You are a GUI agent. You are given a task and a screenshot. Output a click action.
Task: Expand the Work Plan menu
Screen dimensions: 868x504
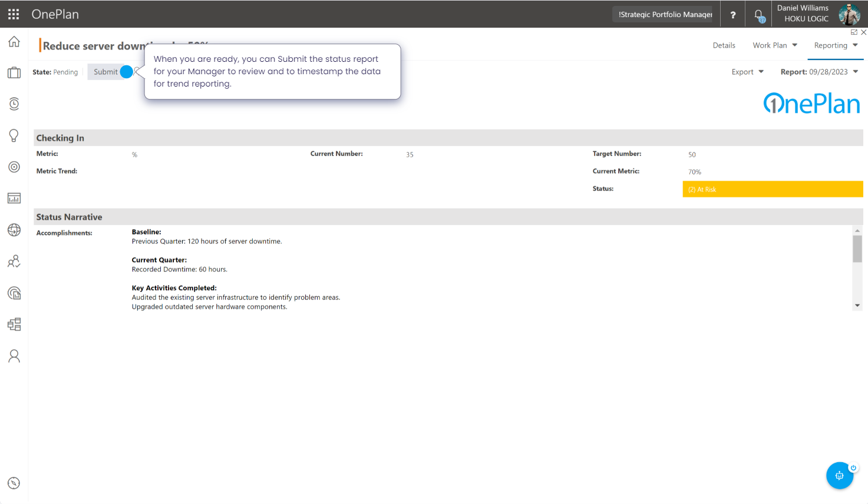click(774, 45)
